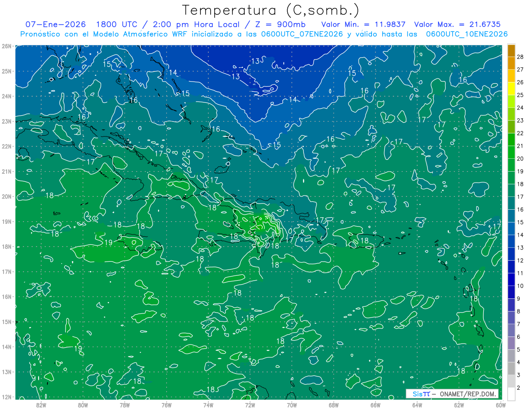Click the '68W' longitude label
The width and height of the screenshot is (532, 411).
tap(333, 404)
